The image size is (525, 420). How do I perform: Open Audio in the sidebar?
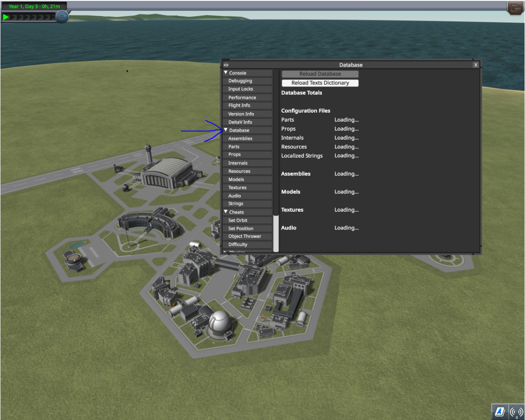pyautogui.click(x=248, y=196)
